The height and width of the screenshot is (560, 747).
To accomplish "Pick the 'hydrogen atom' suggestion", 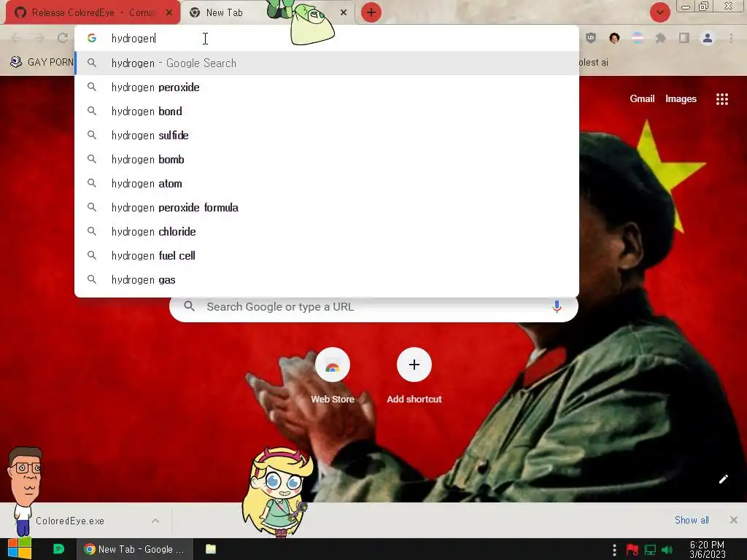I will (327, 183).
